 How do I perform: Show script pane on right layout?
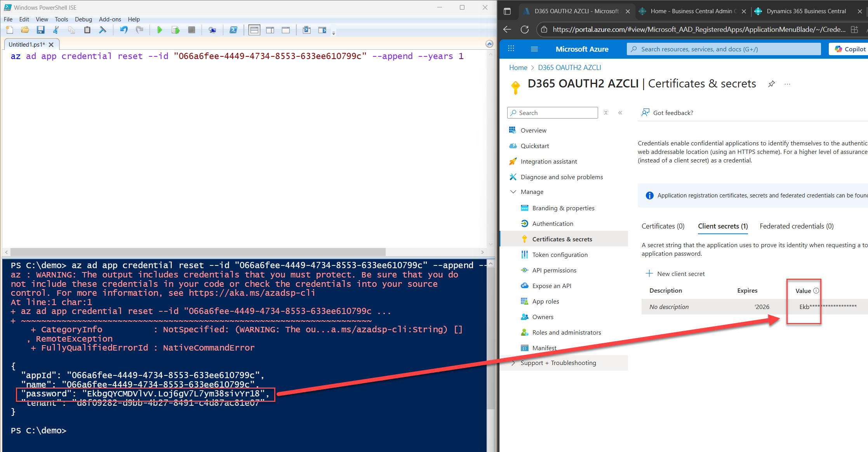[270, 30]
